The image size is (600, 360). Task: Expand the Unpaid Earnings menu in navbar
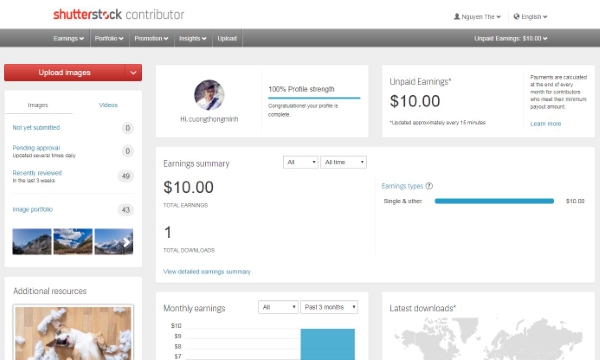510,39
